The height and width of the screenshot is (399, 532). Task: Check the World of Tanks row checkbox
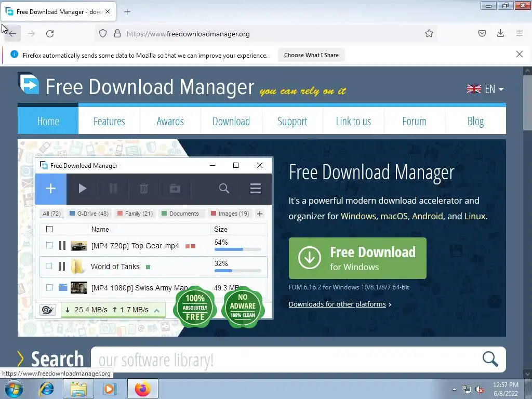(x=49, y=267)
